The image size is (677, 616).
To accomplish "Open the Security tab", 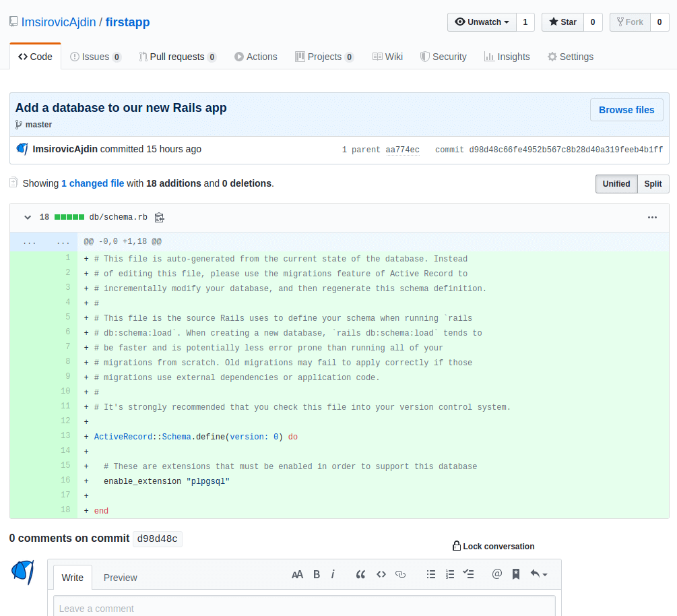I will [x=443, y=57].
